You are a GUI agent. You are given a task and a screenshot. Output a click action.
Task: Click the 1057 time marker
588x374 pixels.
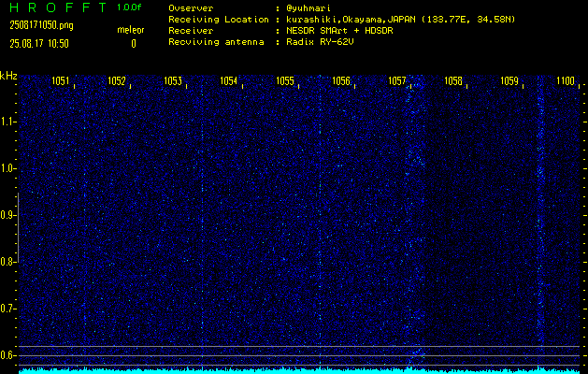pyautogui.click(x=397, y=81)
